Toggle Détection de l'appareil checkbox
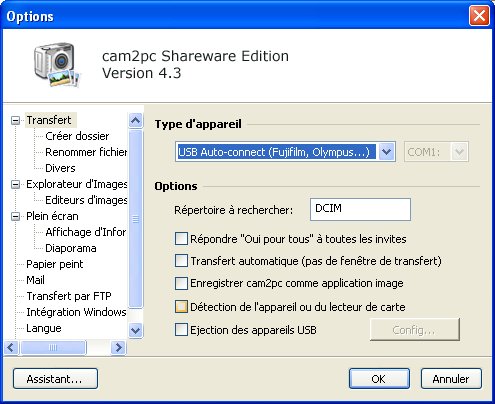The image size is (495, 404). 181,307
